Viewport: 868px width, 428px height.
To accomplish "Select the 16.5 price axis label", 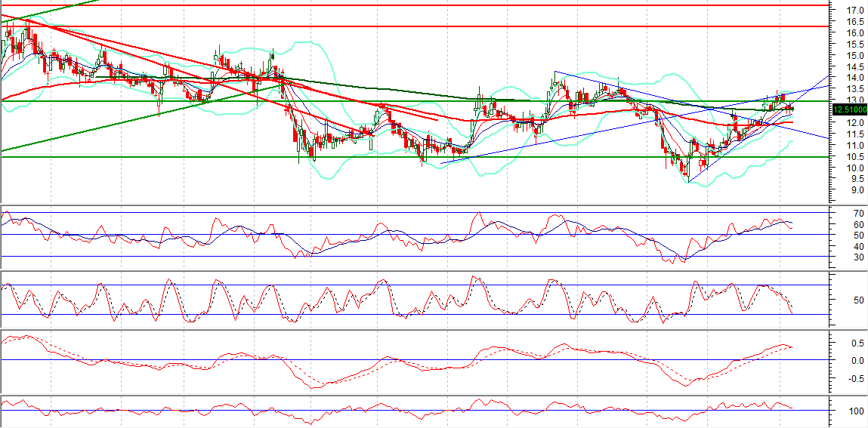I will click(856, 22).
